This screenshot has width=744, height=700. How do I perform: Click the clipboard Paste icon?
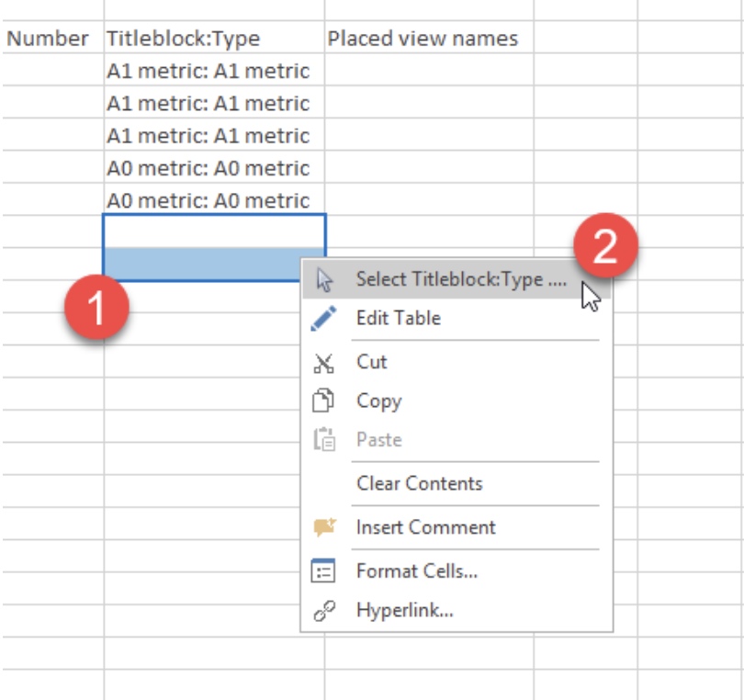point(324,439)
